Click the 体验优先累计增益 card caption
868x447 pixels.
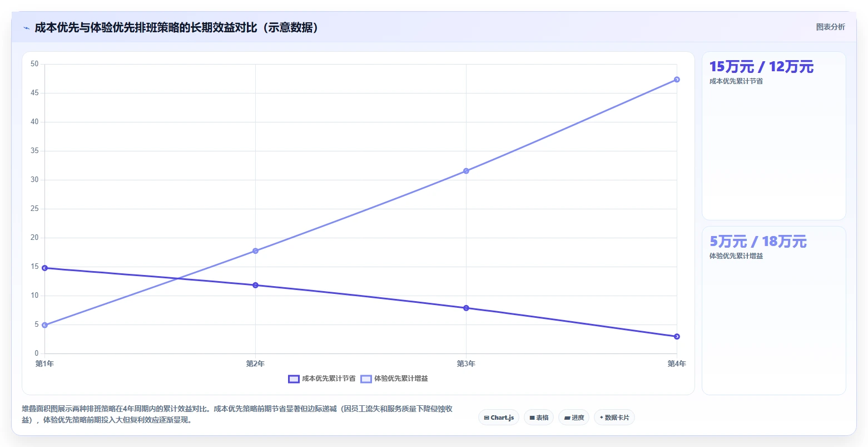[x=736, y=256]
